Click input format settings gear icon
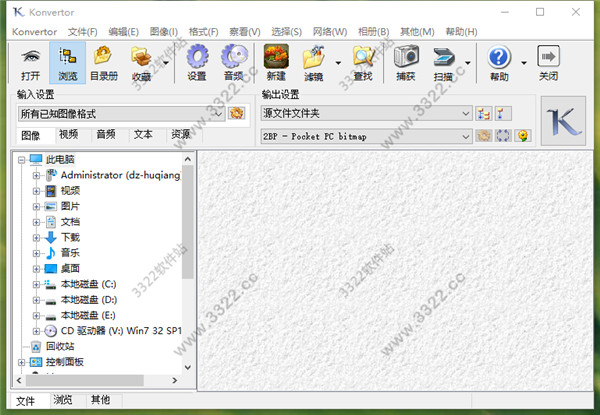This screenshot has height=415, width=600. click(x=236, y=113)
